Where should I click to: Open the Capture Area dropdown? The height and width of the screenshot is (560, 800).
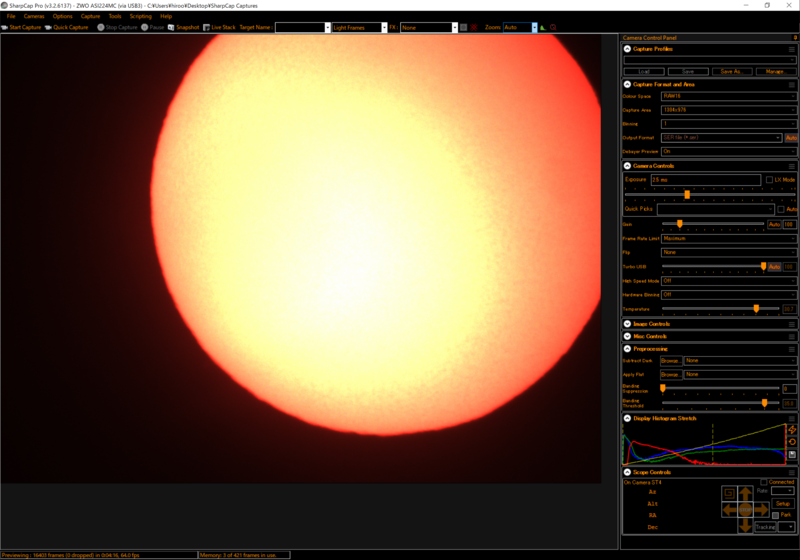click(729, 110)
